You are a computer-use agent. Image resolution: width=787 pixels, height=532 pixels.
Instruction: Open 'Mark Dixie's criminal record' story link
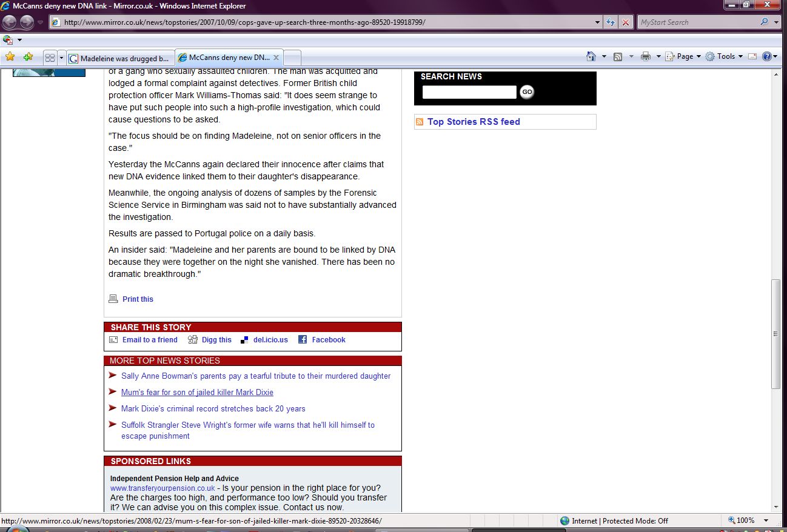(213, 409)
